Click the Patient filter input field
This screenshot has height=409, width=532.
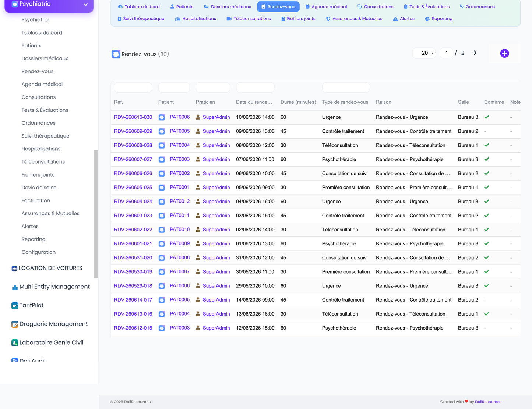174,88
